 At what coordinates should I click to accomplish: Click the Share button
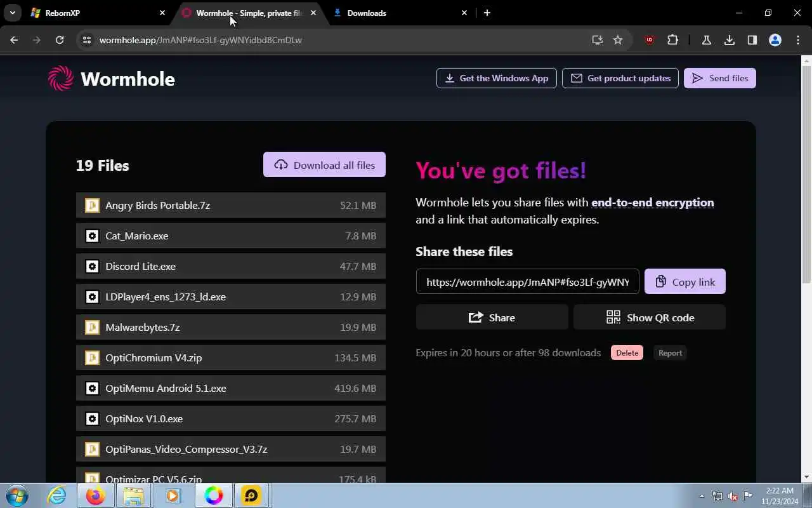(x=492, y=317)
